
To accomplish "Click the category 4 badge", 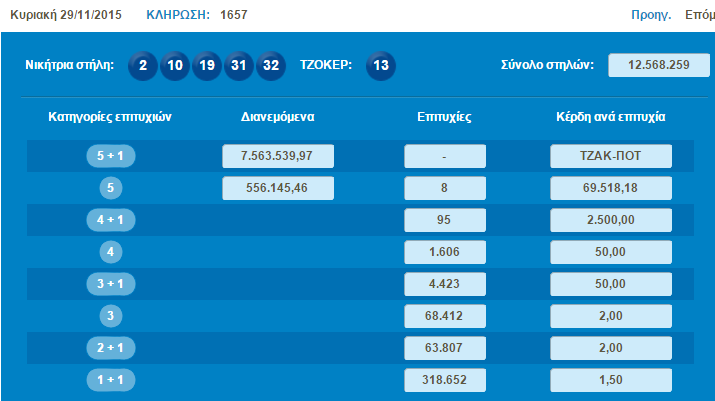I will (110, 252).
